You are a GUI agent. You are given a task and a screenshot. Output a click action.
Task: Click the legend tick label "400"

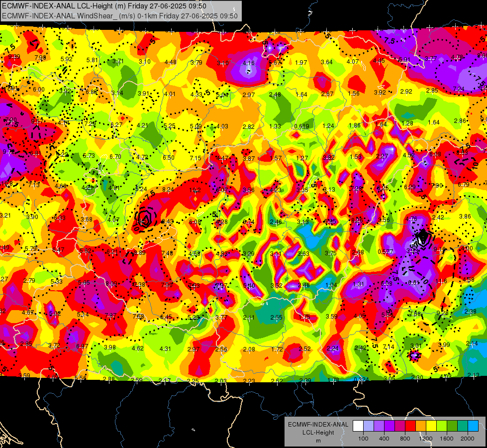point(384,439)
